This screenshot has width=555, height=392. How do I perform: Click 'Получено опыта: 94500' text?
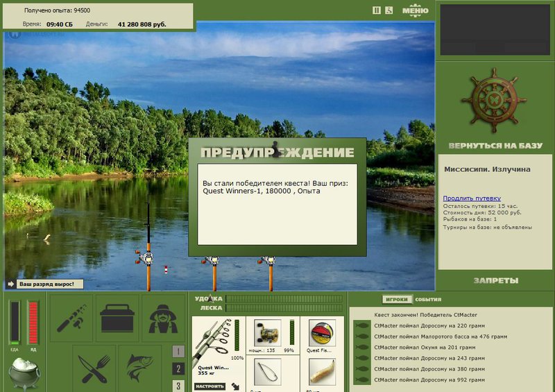[x=57, y=10]
